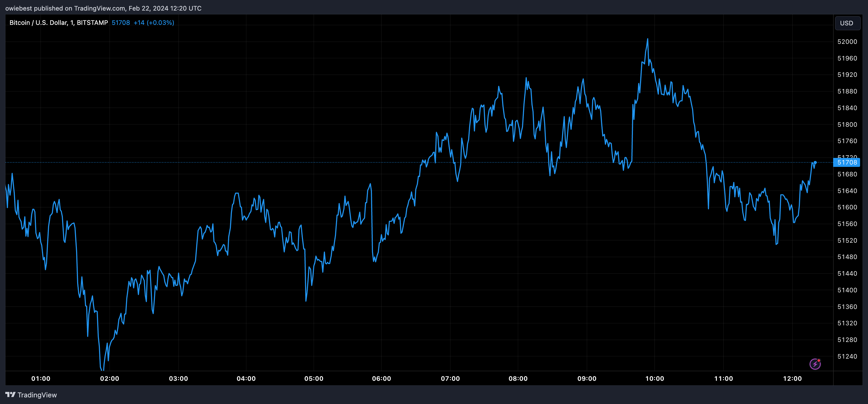Click the 51640 price axis label

[847, 191]
